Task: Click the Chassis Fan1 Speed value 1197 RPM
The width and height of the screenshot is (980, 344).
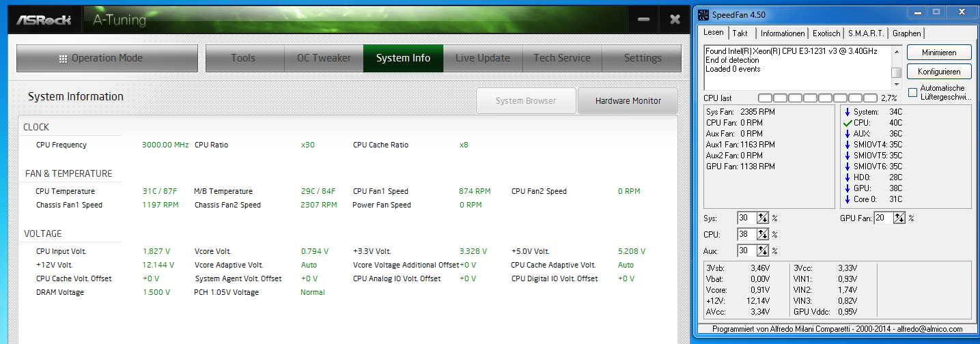Action: coord(160,205)
